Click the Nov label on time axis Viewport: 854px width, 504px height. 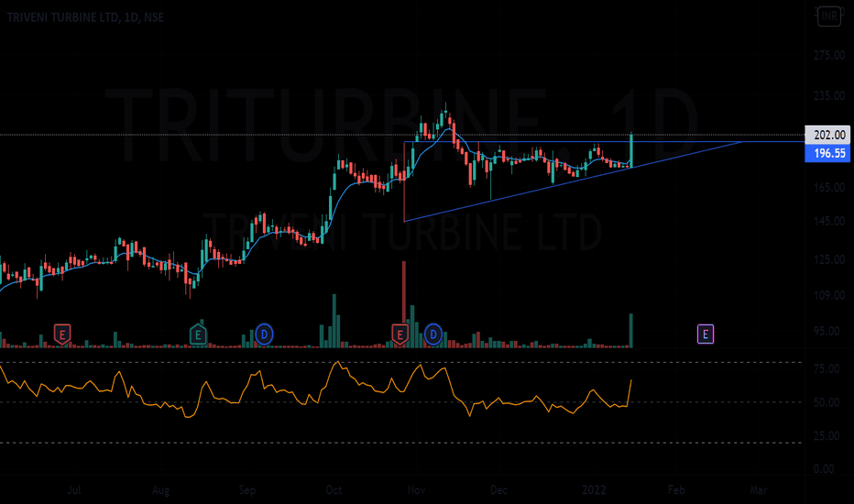(416, 490)
